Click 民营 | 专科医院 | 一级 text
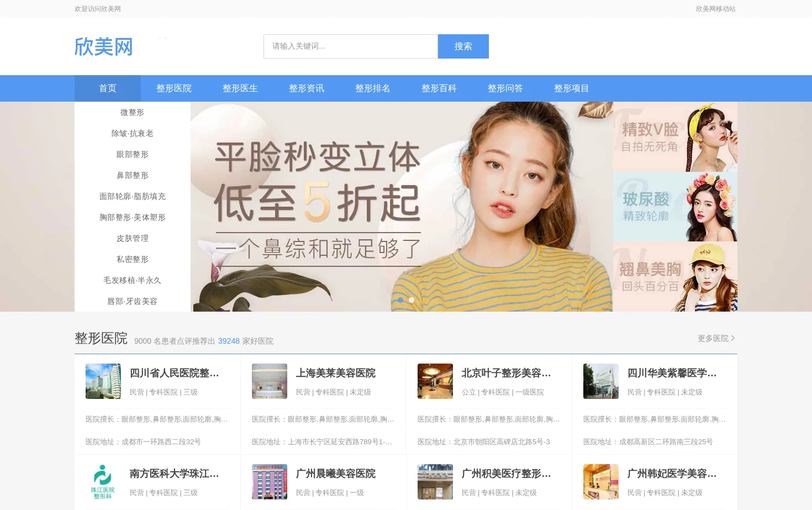 (330, 493)
